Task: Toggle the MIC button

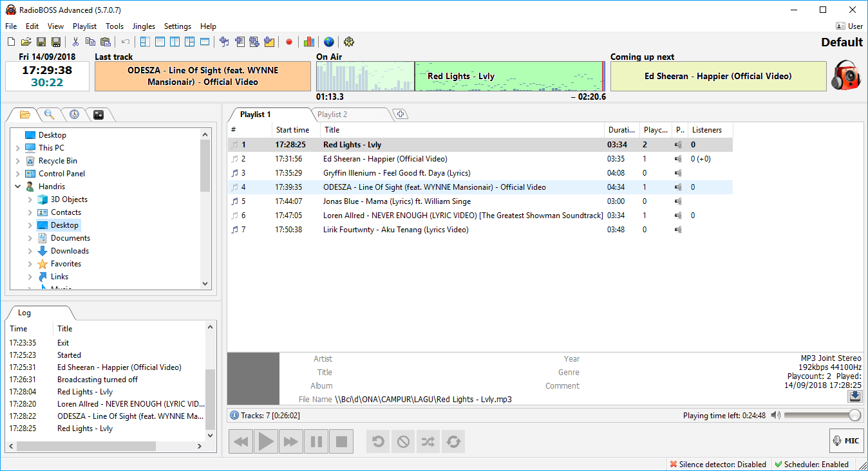Action: (846, 441)
